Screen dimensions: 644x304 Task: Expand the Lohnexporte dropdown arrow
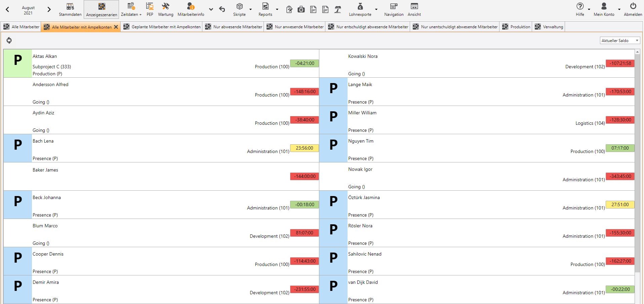point(376,9)
